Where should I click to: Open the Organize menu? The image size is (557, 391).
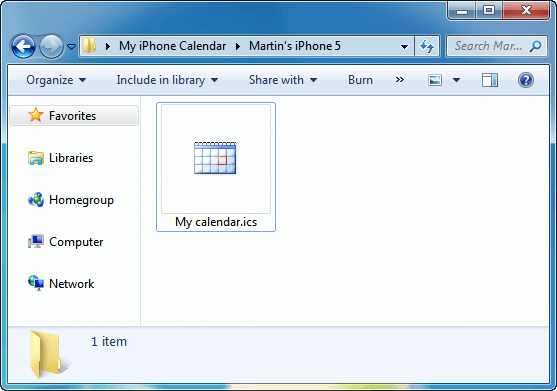(x=56, y=80)
